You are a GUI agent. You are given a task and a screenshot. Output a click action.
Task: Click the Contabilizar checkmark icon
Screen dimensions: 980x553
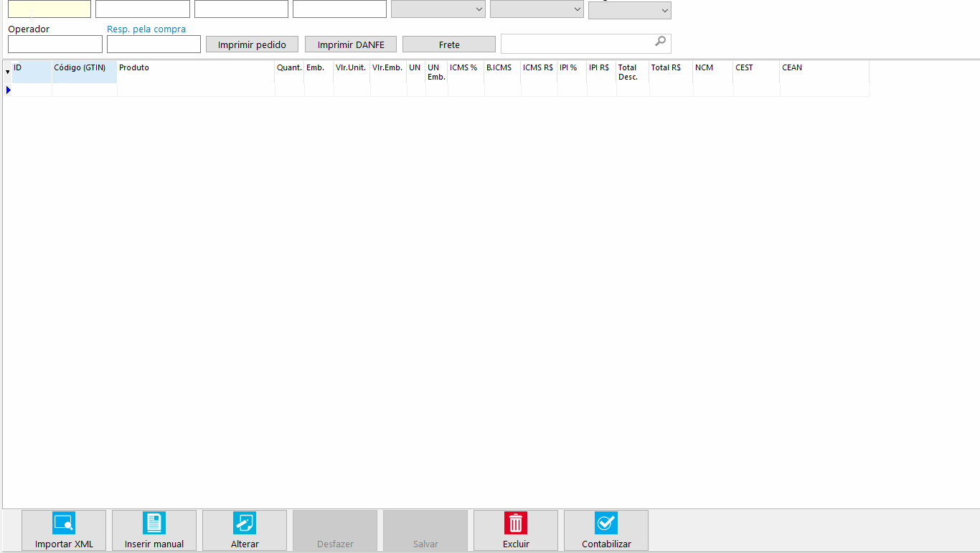click(606, 523)
